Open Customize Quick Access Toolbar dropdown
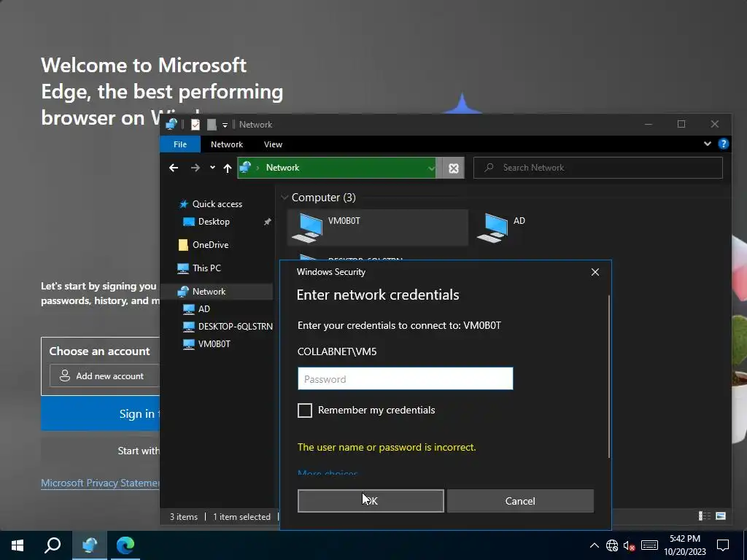The height and width of the screenshot is (560, 747). (x=225, y=125)
